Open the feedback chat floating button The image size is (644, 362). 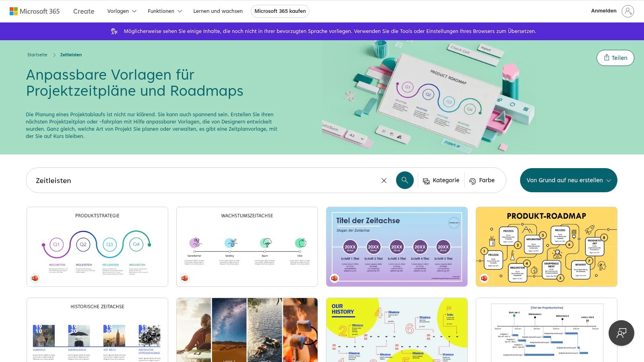[x=621, y=333]
